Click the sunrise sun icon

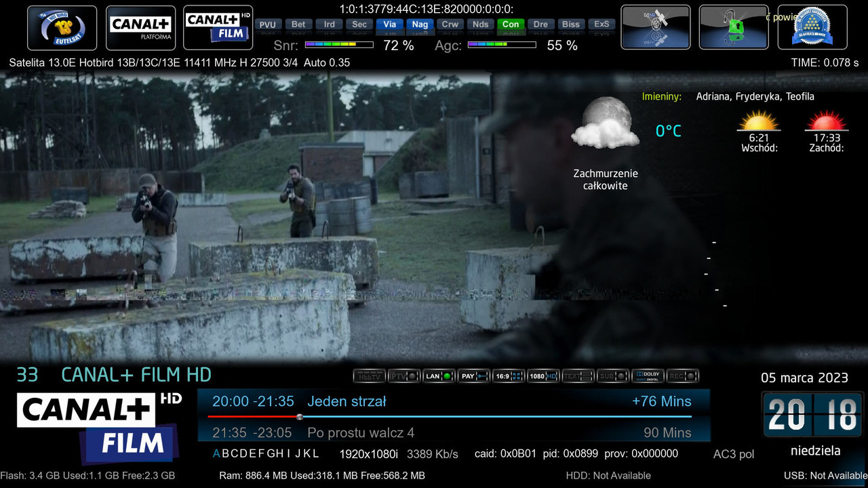[x=759, y=121]
